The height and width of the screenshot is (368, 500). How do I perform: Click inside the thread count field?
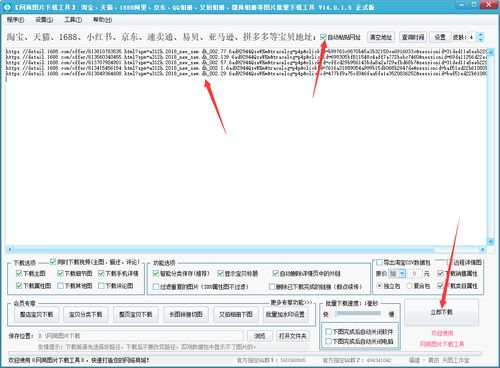pyautogui.click(x=472, y=37)
